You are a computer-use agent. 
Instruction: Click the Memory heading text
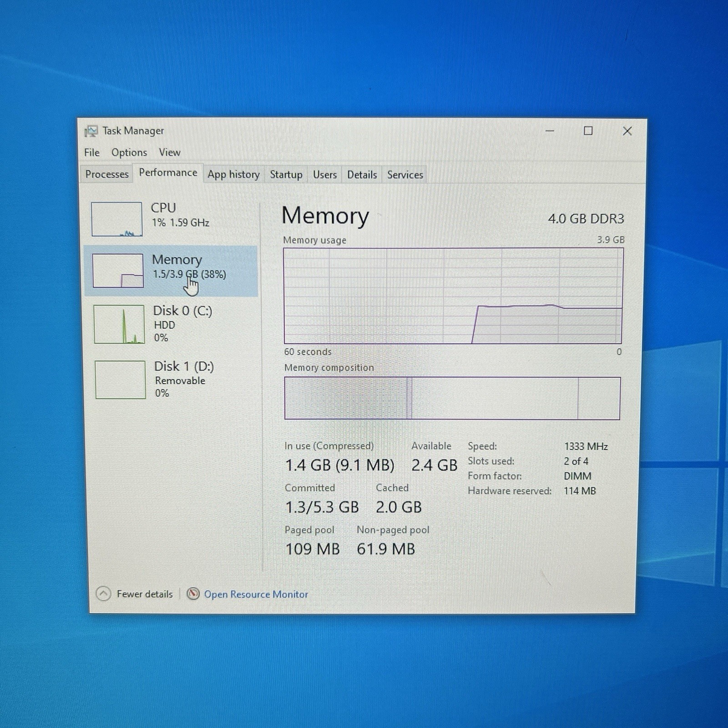tap(325, 216)
